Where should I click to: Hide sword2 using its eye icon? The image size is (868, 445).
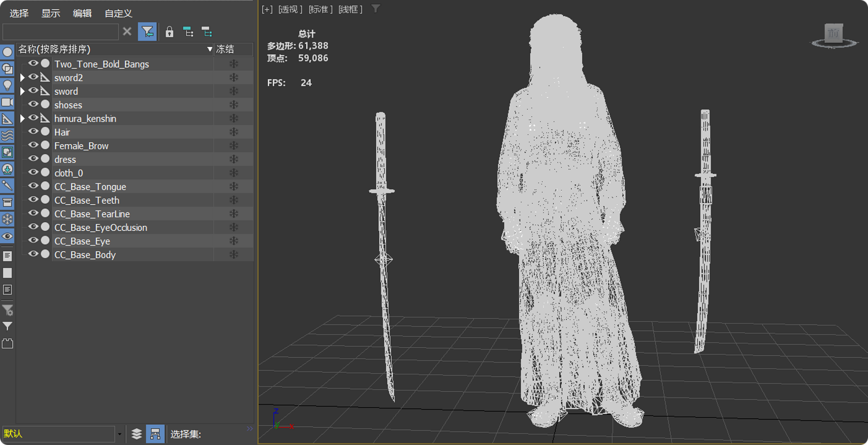pos(33,77)
